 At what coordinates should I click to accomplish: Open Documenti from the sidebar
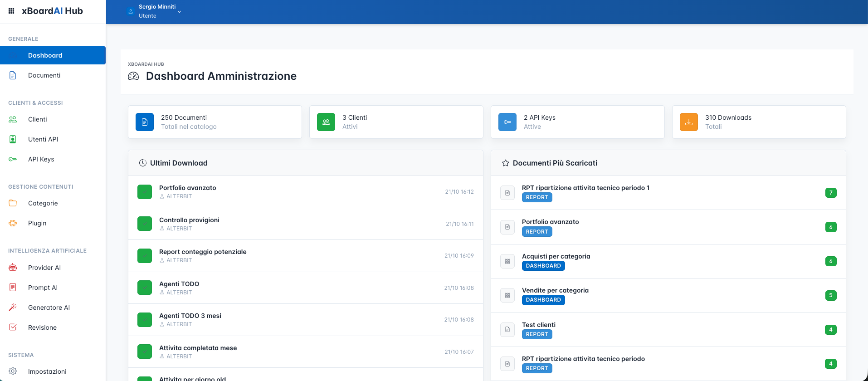[x=53, y=75]
